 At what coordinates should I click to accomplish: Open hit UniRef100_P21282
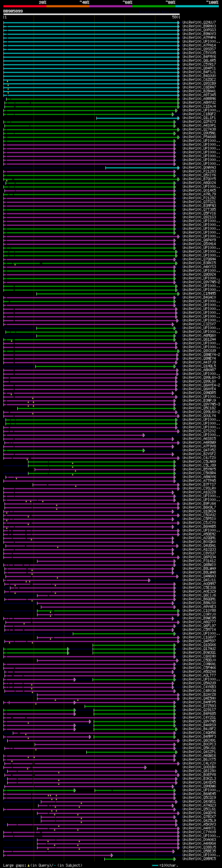[x=199, y=198]
